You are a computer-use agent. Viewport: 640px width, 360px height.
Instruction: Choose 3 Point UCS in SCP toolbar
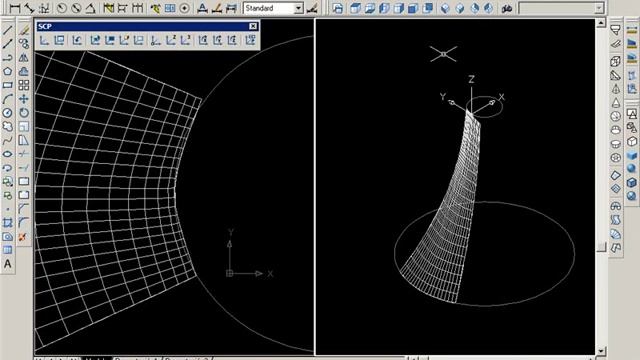pos(186,40)
